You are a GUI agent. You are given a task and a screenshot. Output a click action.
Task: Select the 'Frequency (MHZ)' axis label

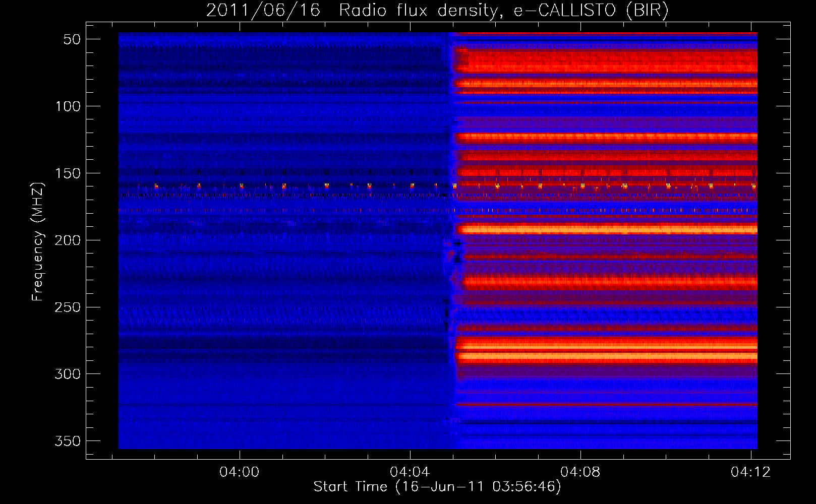38,241
